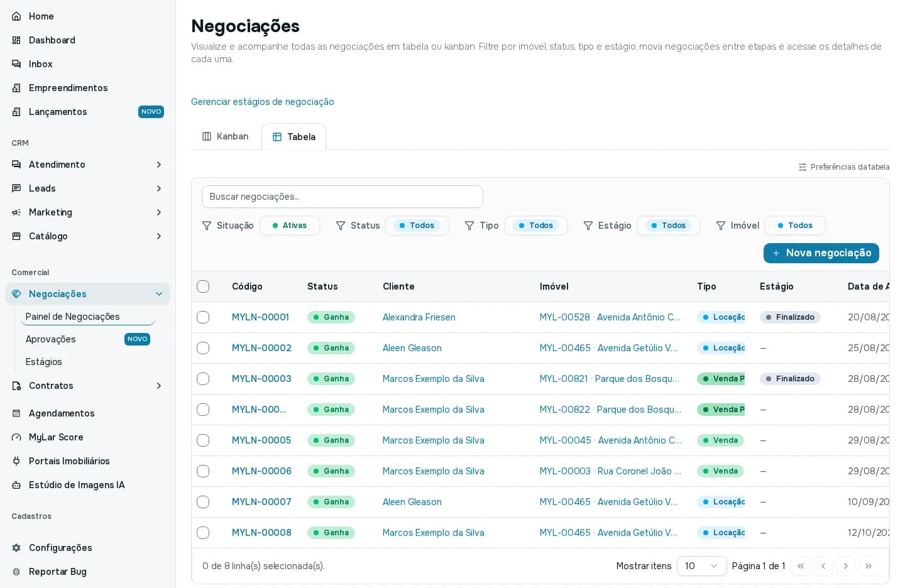Tick the MYLN-00003 row checkbox

click(x=203, y=379)
